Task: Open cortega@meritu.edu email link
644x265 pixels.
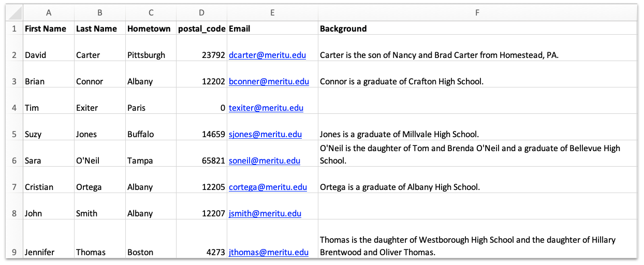Action: pos(268,187)
